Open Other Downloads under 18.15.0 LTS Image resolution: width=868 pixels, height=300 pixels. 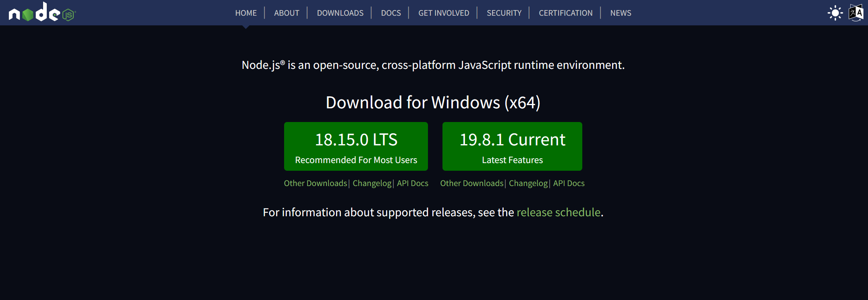point(316,183)
